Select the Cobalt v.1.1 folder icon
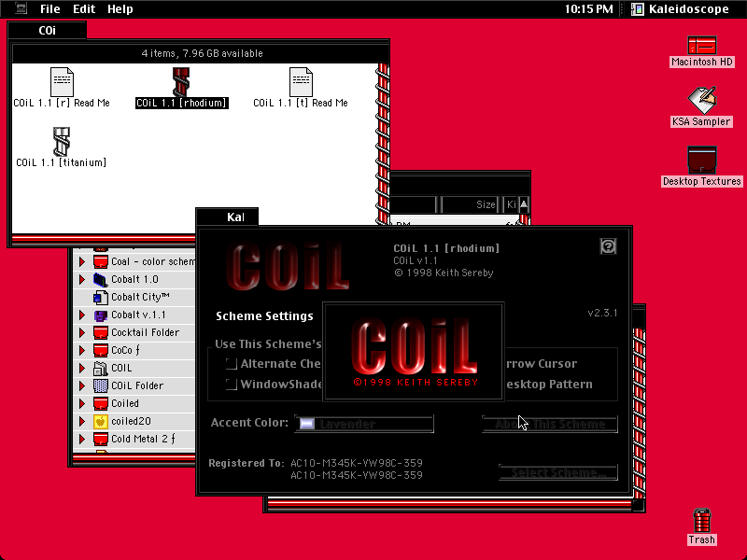 101,315
